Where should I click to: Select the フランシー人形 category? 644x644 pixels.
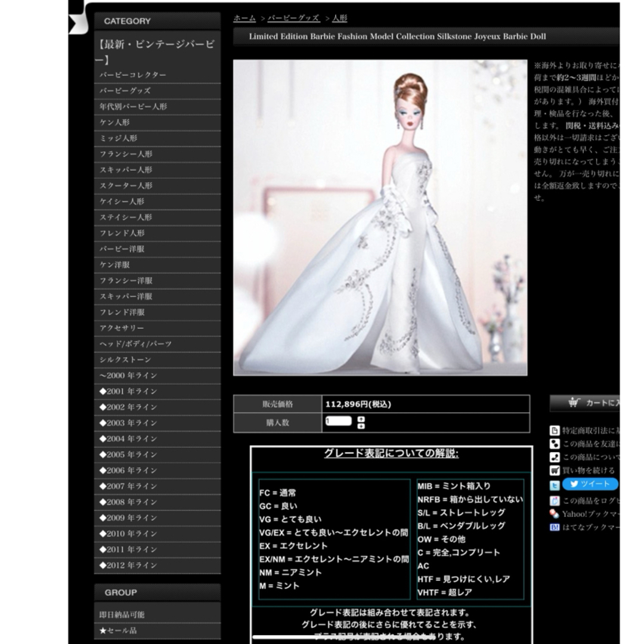pos(157,154)
